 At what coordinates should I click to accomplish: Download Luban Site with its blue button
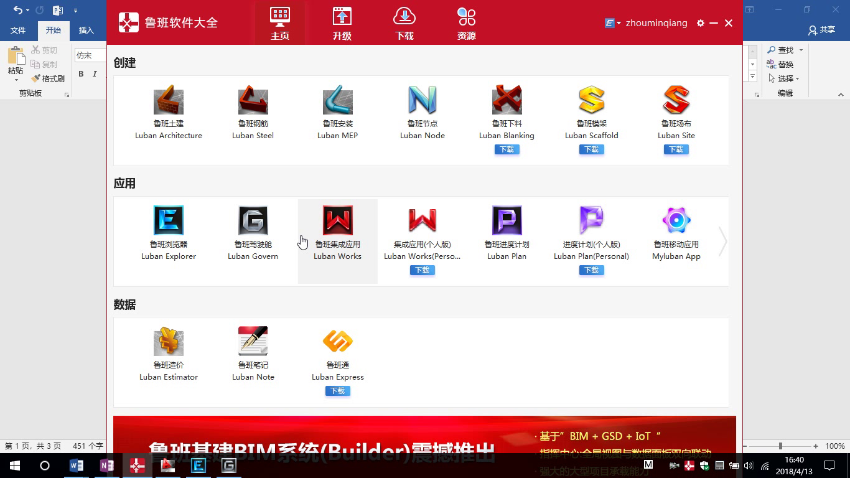(676, 150)
